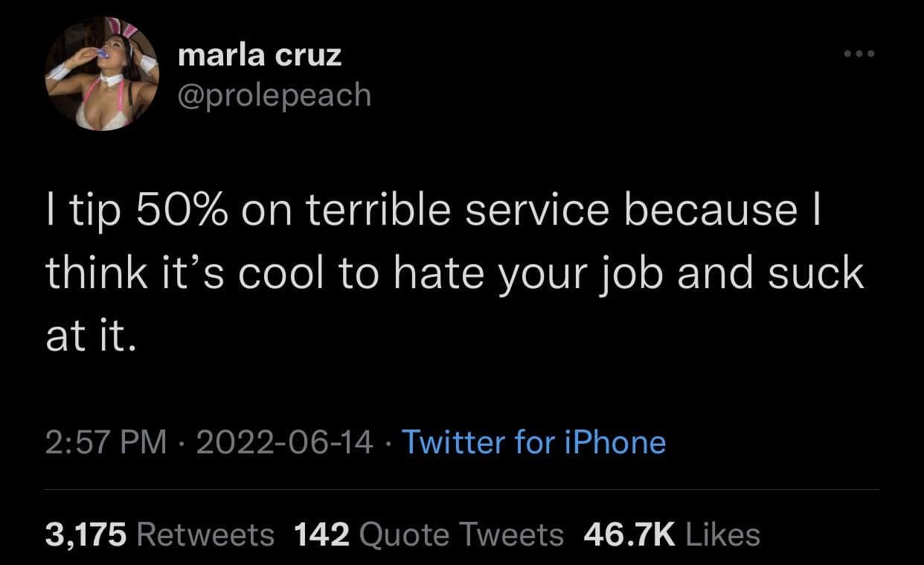Image resolution: width=924 pixels, height=565 pixels.
Task: Open the "Twitter for iPhone" source link
Action: click(x=534, y=443)
